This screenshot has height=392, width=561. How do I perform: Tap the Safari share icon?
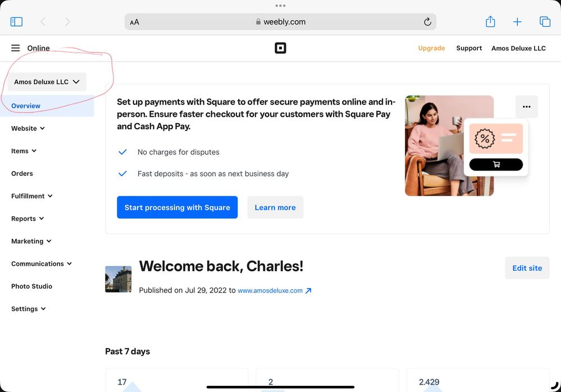pos(490,22)
